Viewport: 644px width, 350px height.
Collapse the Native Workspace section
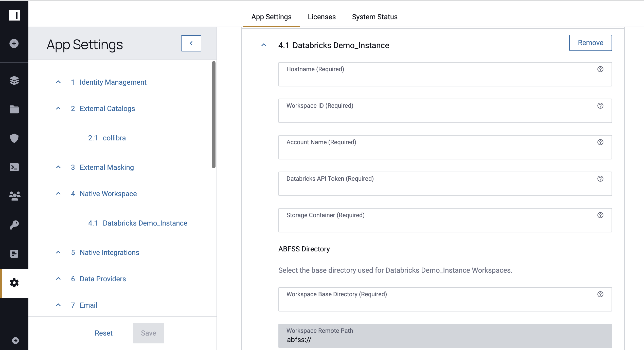[58, 193]
